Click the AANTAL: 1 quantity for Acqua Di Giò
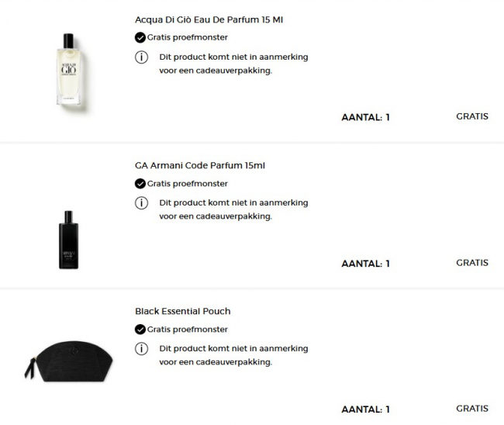The height and width of the screenshot is (425, 504). tap(365, 117)
